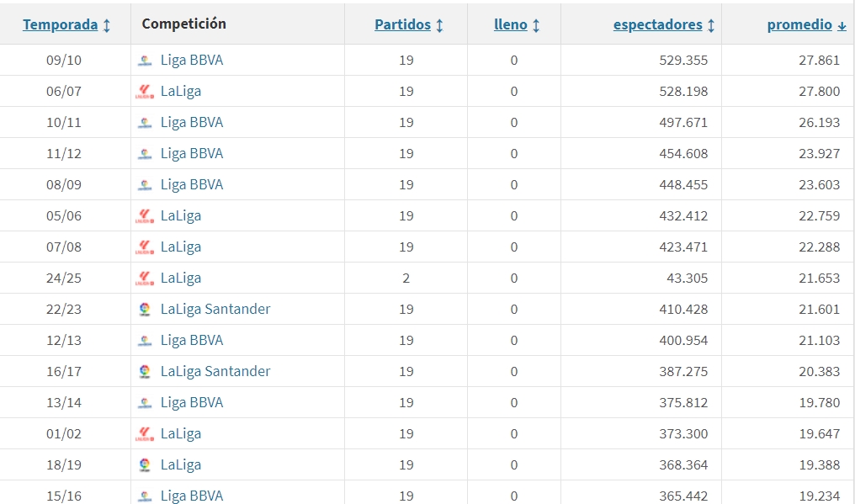Click the LaLiga logo in the 01/02 row
The image size is (855, 504).
tap(145, 434)
